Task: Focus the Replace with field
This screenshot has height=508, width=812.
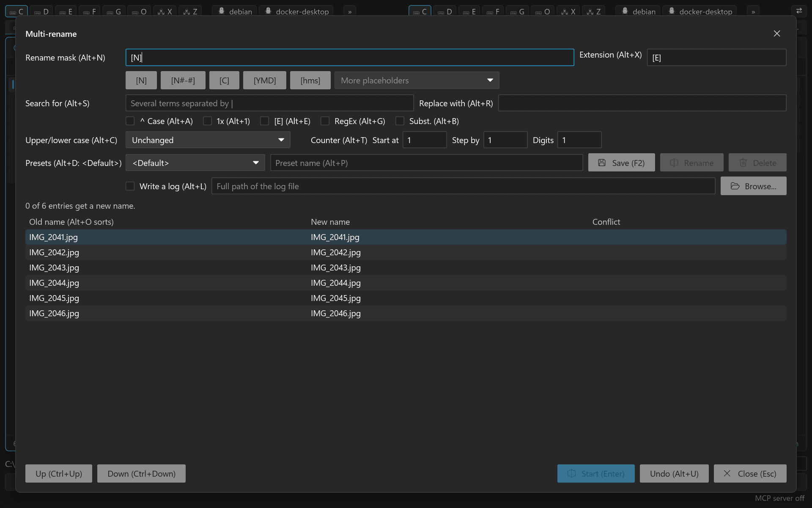Action: pyautogui.click(x=642, y=103)
